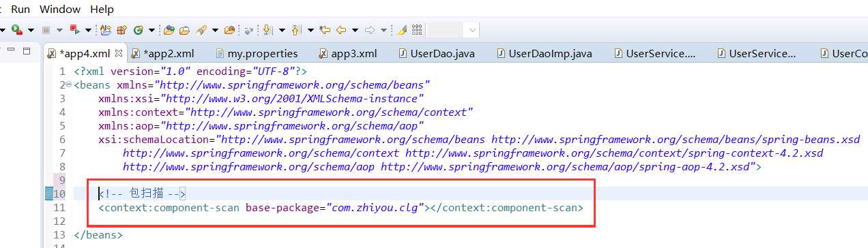This screenshot has width=868, height=248.
Task: Click the Run Last Tool icon
Action: [17, 30]
